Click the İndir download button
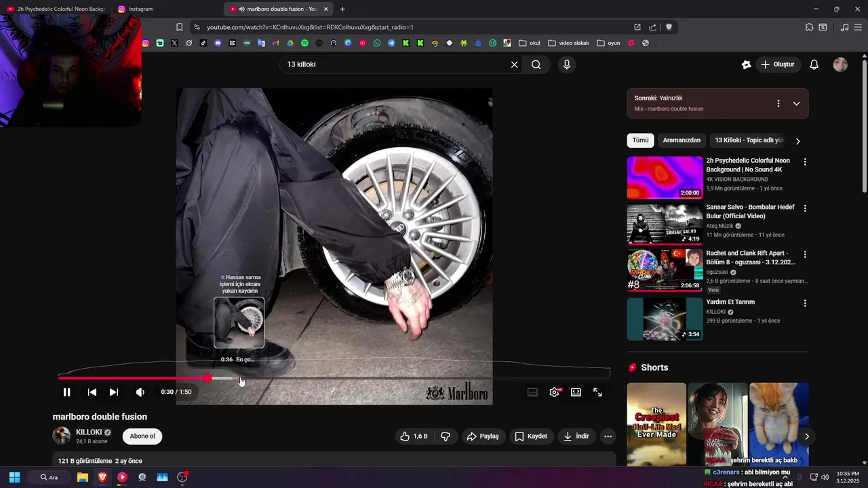This screenshot has width=868, height=488. 576,436
